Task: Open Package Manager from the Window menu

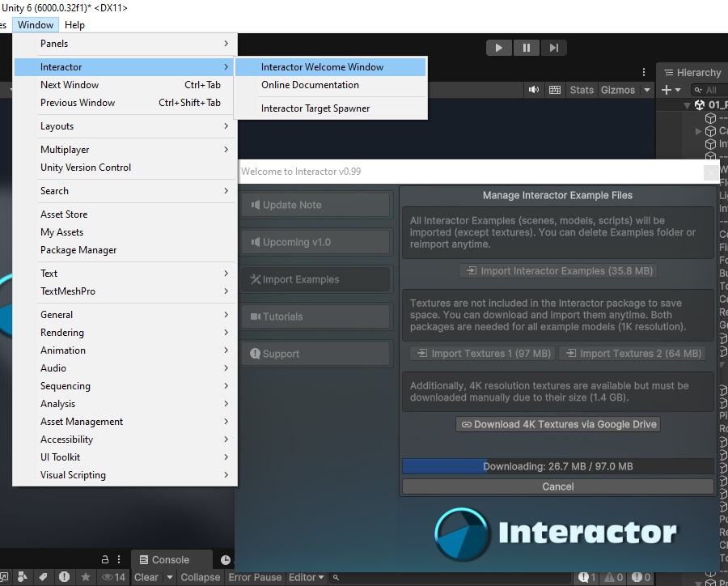Action: [x=78, y=250]
